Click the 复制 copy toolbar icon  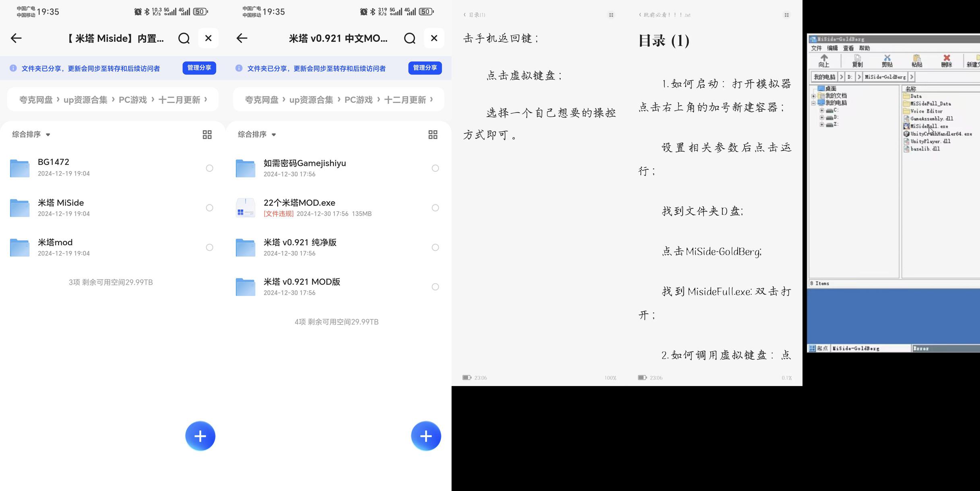857,61
